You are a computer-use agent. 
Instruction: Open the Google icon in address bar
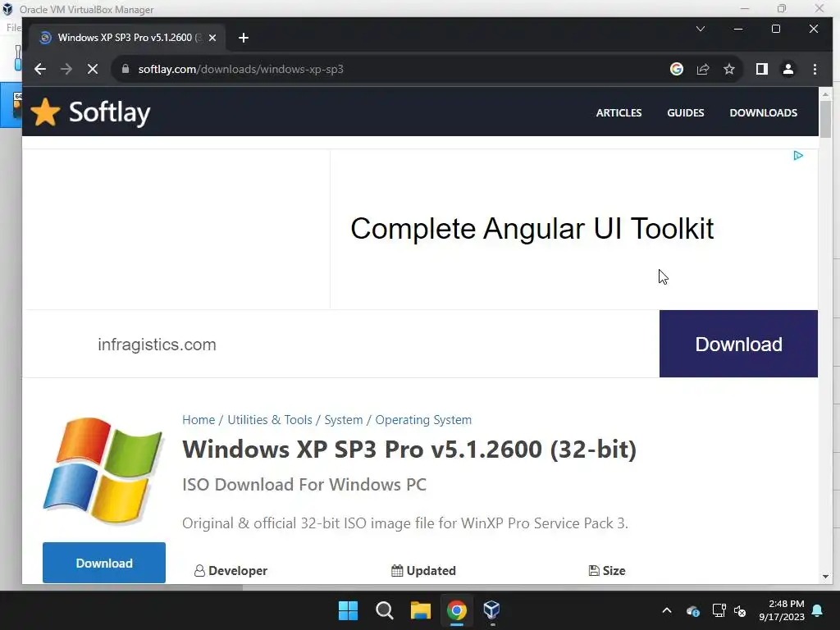[x=677, y=69]
